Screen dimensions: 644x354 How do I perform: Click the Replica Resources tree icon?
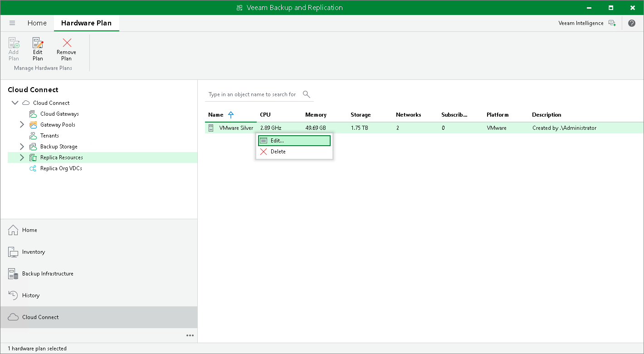(33, 157)
